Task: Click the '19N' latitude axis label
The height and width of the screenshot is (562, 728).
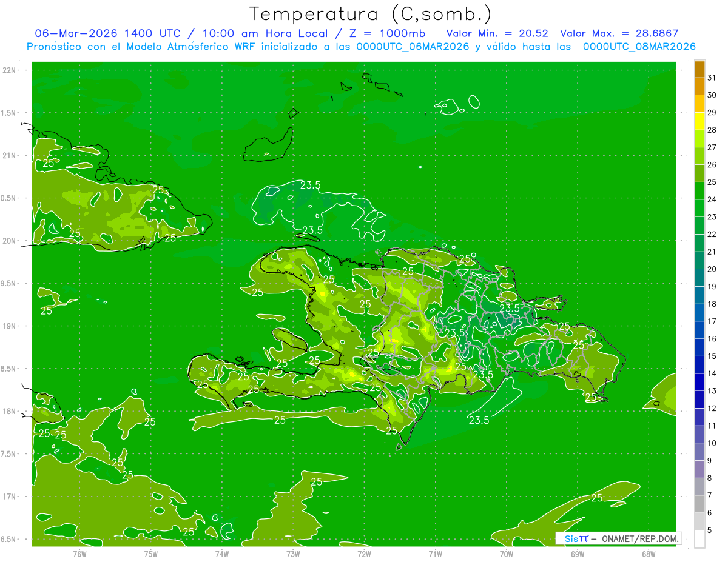Action: [8, 326]
